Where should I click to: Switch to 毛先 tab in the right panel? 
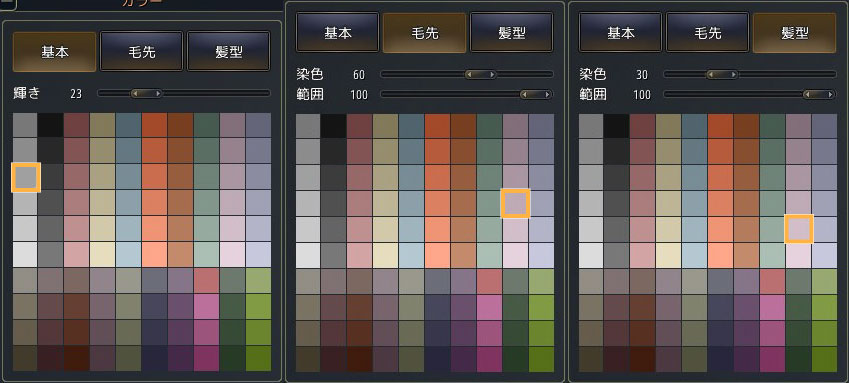point(707,33)
